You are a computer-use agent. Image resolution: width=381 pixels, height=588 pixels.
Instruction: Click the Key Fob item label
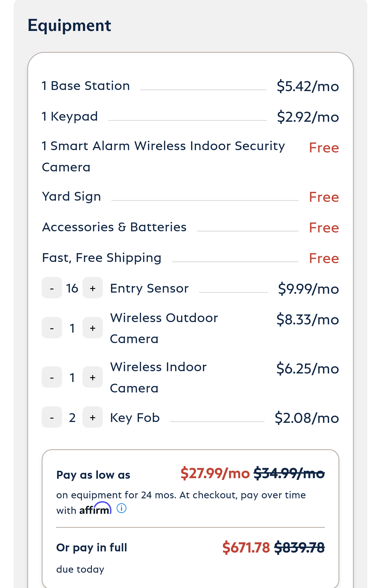click(x=135, y=418)
